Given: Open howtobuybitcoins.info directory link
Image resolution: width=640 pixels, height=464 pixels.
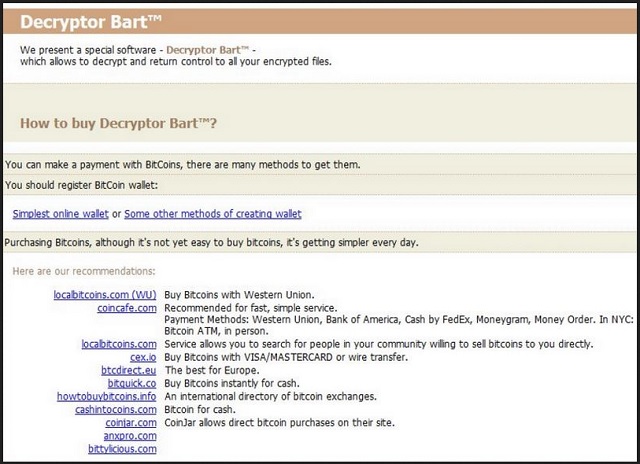Looking at the screenshot, I should tap(107, 396).
